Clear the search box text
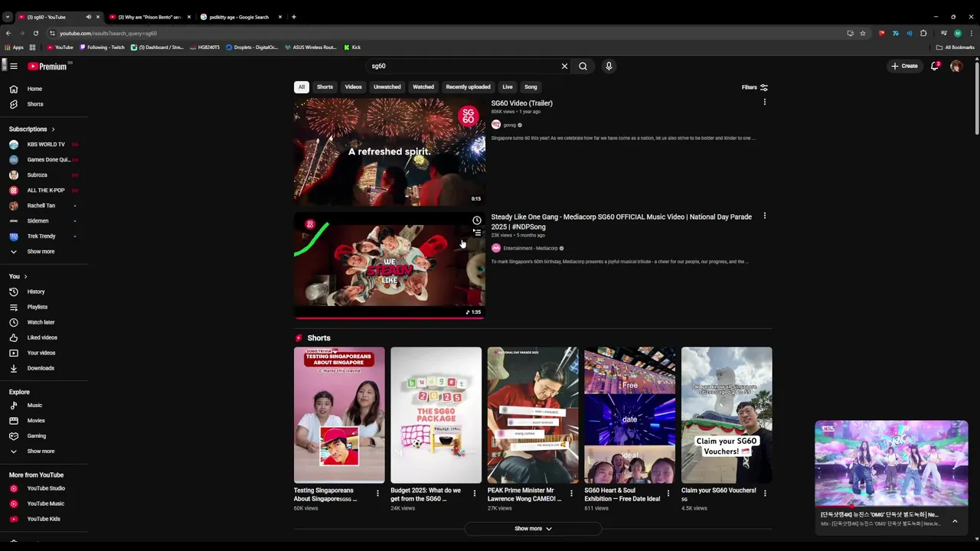The height and width of the screenshot is (551, 980). [564, 66]
